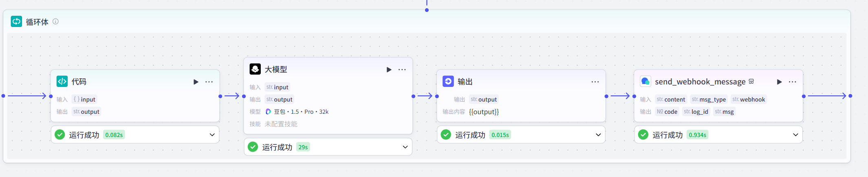868x177 pixels.
Task: Run the large model node
Action: [x=389, y=70]
